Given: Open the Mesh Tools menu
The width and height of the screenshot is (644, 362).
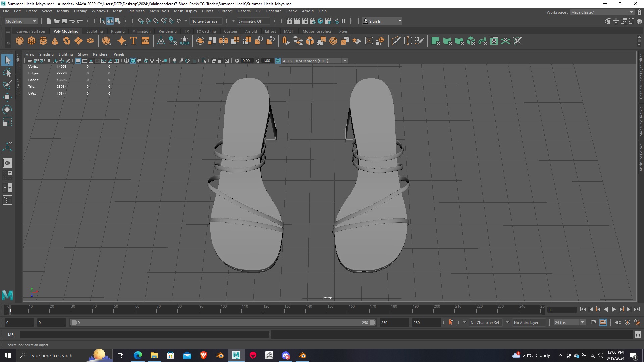Looking at the screenshot, I should [159, 11].
